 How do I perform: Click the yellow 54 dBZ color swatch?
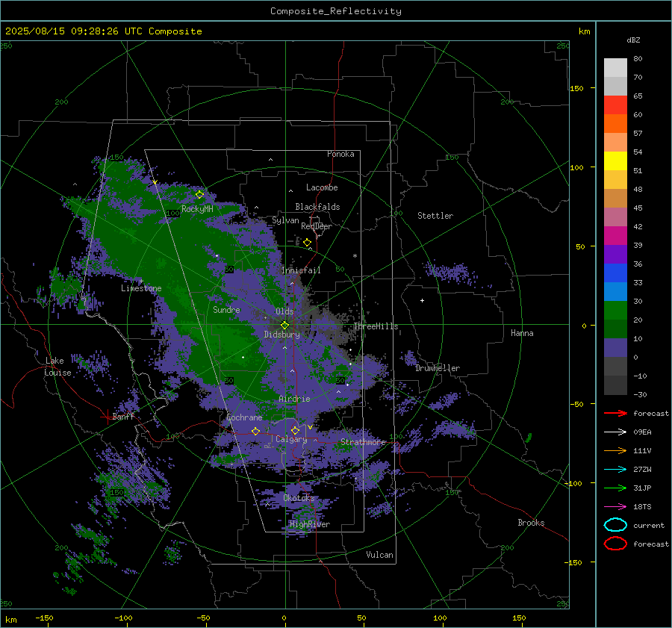point(615,161)
